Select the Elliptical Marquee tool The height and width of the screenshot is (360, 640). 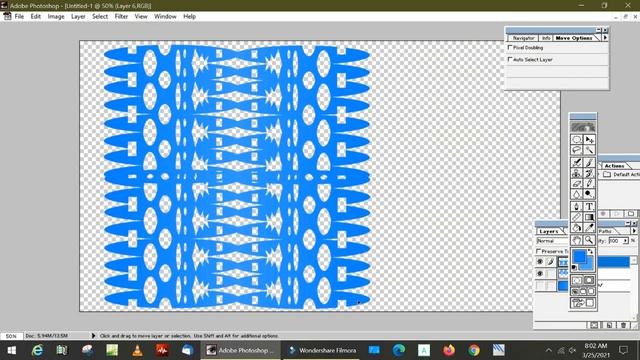576,140
